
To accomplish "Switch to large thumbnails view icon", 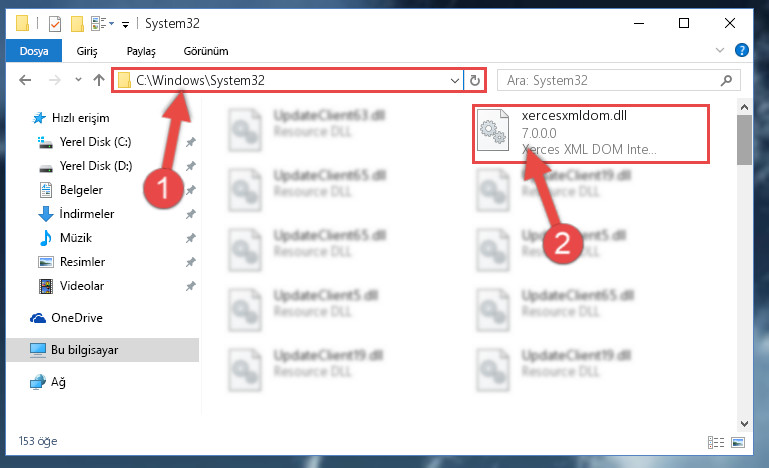I will pos(738,442).
